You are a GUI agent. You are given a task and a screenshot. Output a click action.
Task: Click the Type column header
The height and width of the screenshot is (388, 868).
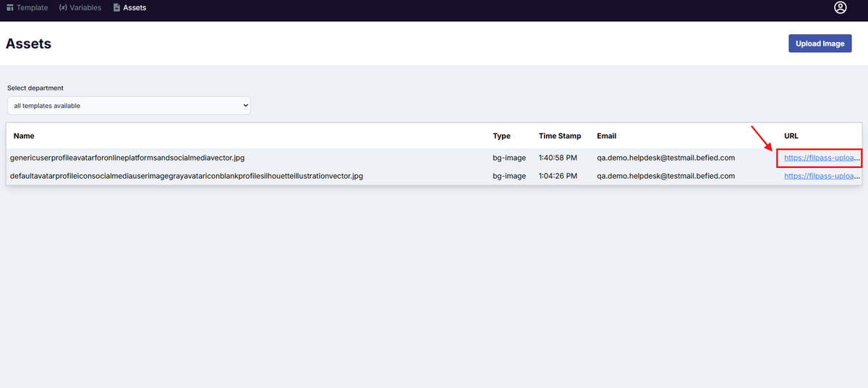coord(501,136)
